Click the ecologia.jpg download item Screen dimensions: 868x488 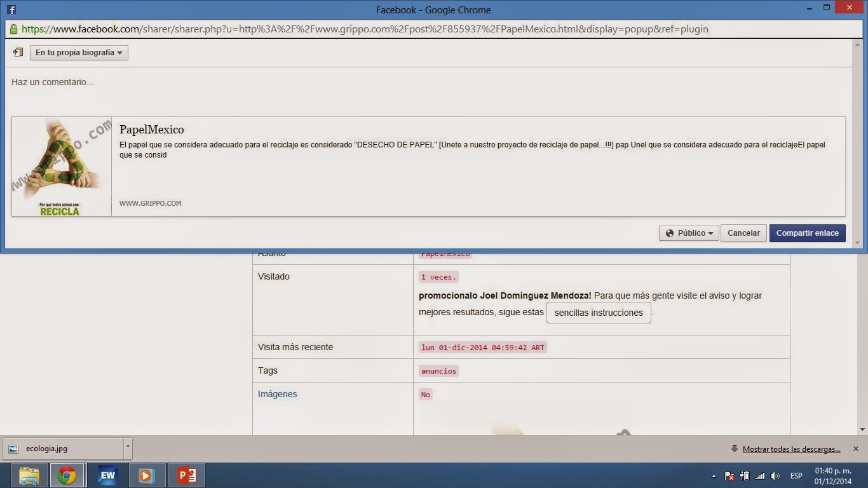[62, 449]
